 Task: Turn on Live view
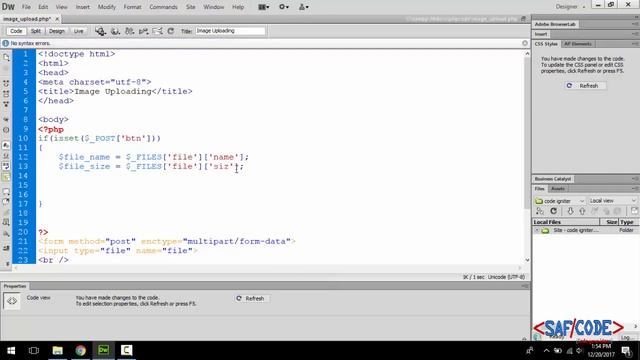[x=78, y=31]
